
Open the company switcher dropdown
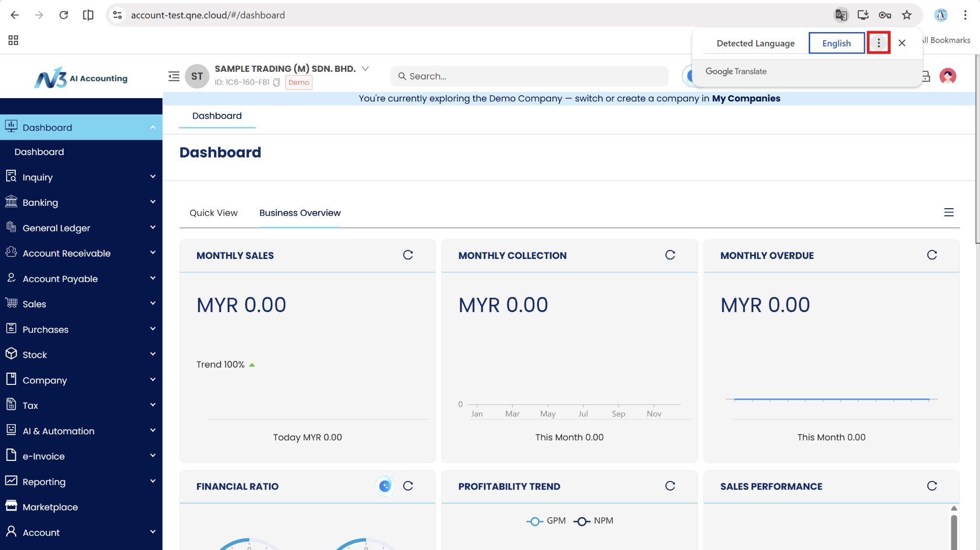(x=366, y=68)
